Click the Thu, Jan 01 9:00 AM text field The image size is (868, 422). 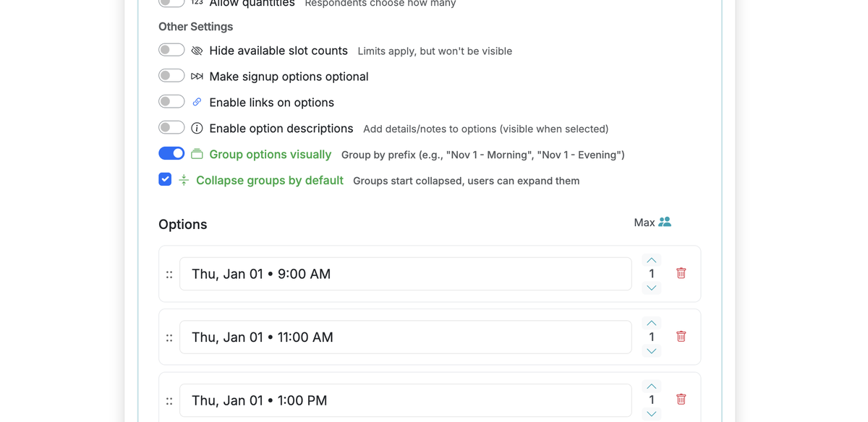405,274
